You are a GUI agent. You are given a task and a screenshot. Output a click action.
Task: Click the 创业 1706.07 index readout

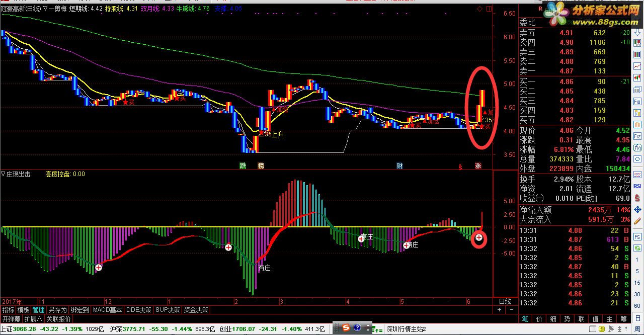pyautogui.click(x=236, y=329)
